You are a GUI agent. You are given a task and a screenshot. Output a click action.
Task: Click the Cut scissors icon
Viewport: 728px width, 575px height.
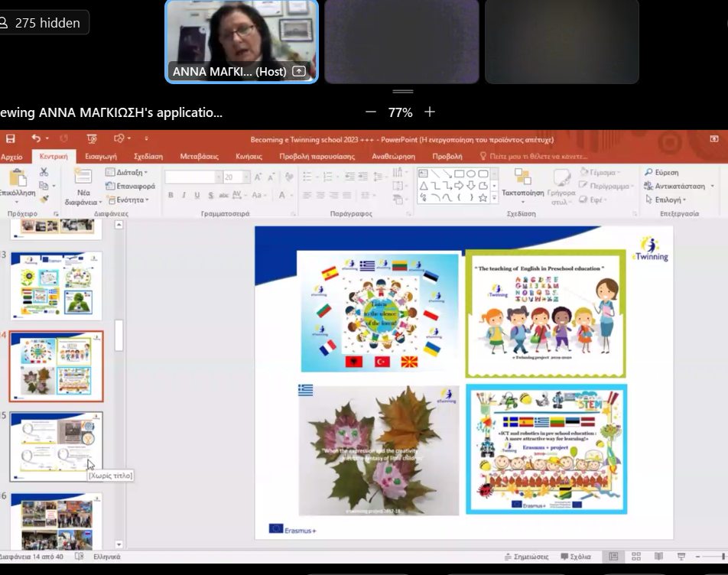click(x=44, y=172)
